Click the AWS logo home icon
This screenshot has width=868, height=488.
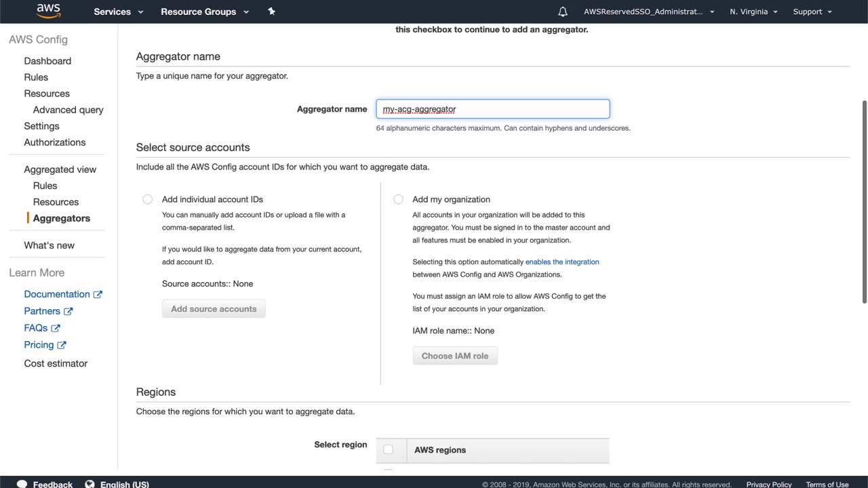pyautogui.click(x=48, y=11)
